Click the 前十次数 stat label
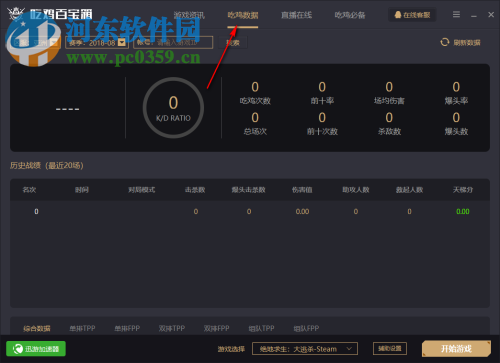 pos(322,131)
